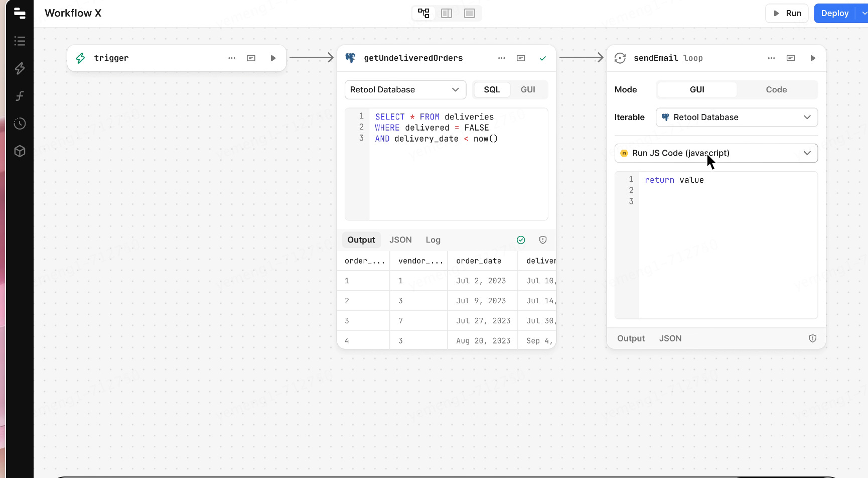The image size is (868, 478).
Task: Switch to workflow graph view layout
Action: tap(423, 13)
